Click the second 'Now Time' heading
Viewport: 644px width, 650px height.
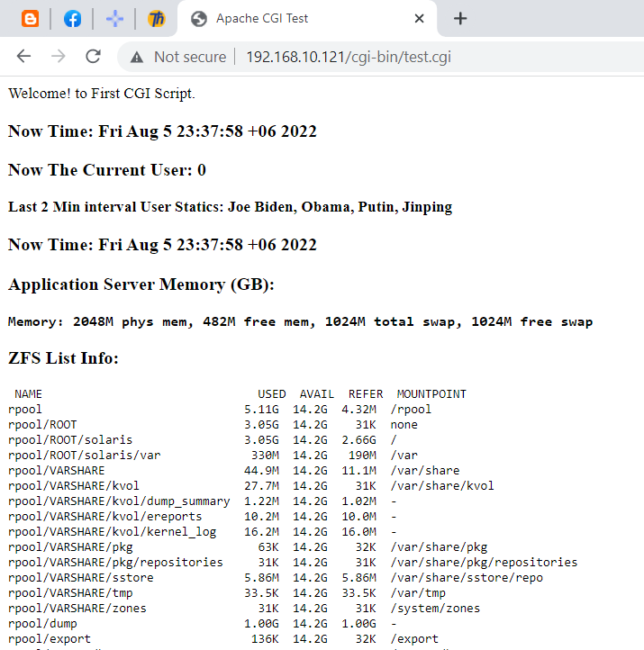tap(162, 245)
